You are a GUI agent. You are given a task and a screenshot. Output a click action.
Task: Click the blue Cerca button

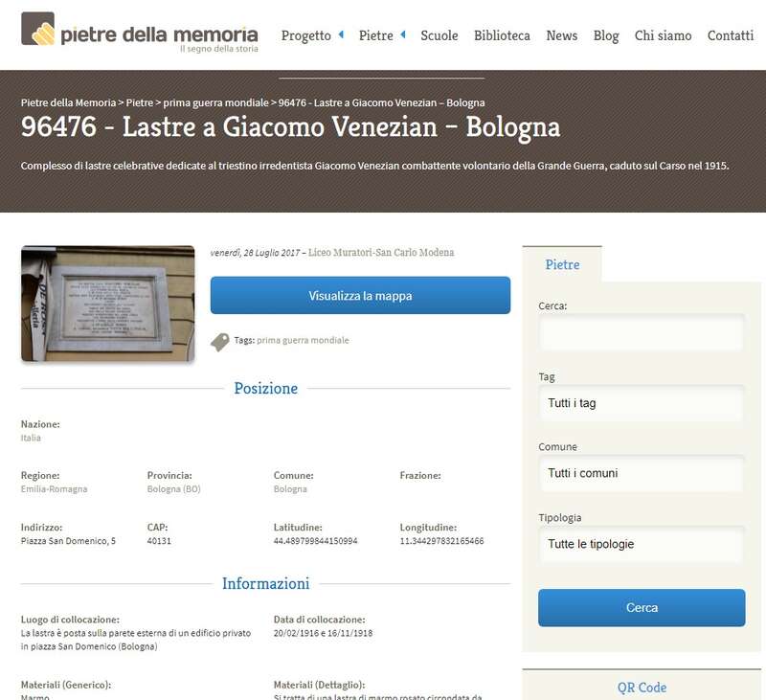click(641, 607)
